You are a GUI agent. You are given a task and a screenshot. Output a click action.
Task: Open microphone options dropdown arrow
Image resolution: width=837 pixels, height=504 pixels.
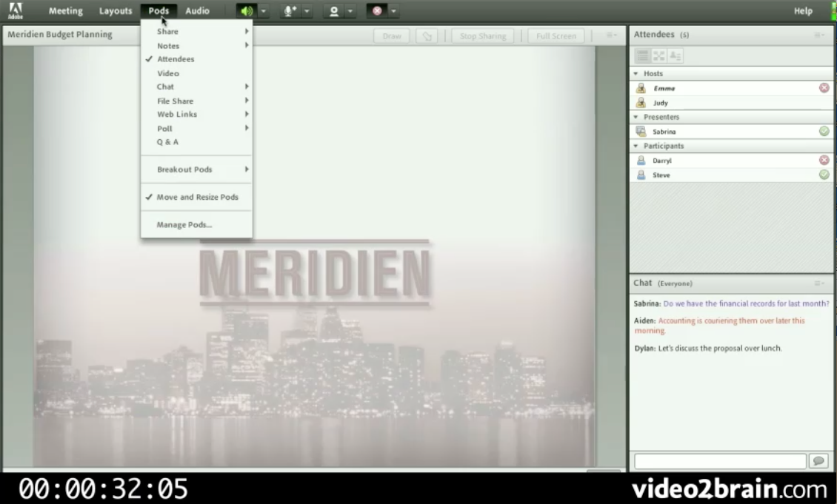(307, 10)
